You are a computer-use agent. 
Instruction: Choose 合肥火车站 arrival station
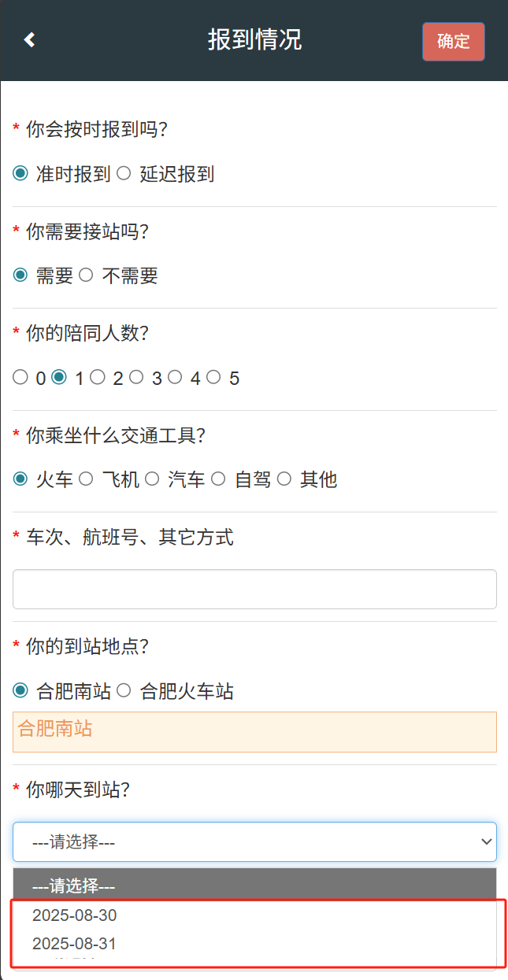pos(124,691)
